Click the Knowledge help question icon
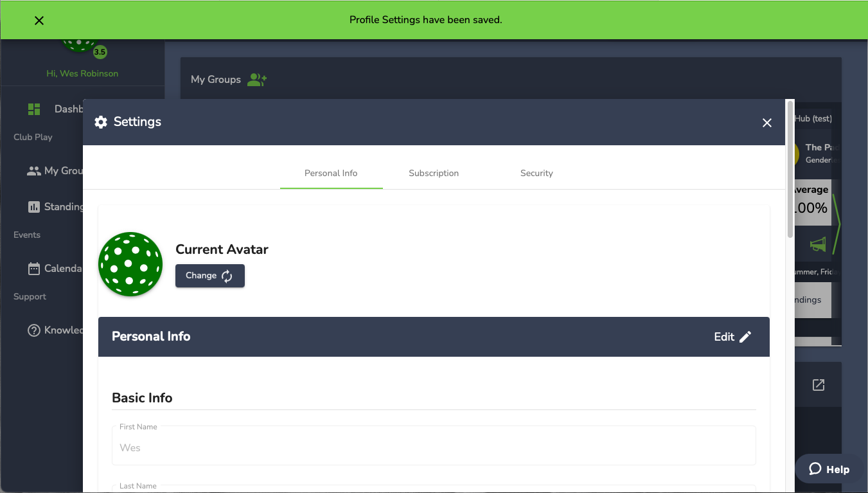This screenshot has width=868, height=493. 34,330
